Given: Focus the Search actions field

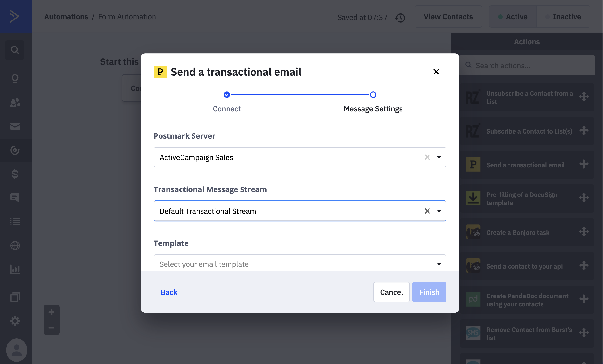Looking at the screenshot, I should pyautogui.click(x=527, y=65).
